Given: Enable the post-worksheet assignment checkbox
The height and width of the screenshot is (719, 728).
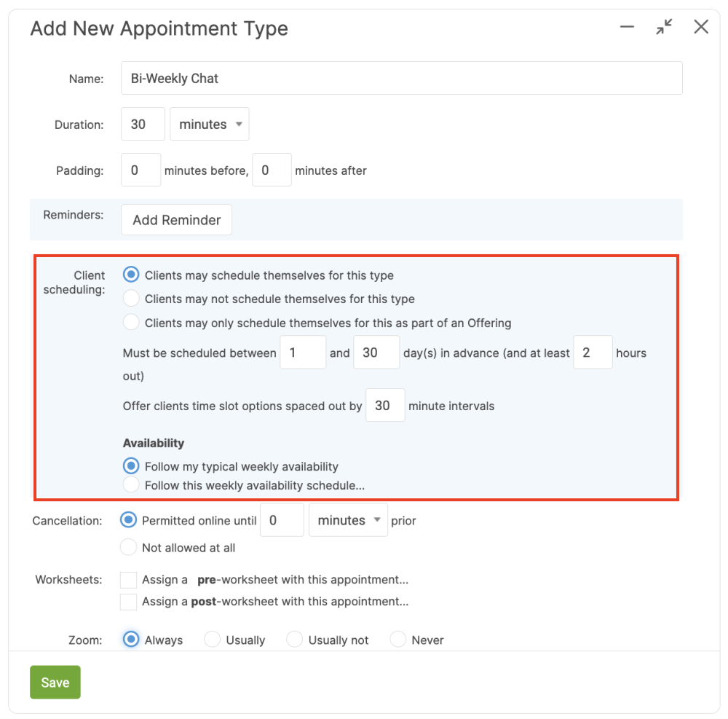Looking at the screenshot, I should click(129, 602).
